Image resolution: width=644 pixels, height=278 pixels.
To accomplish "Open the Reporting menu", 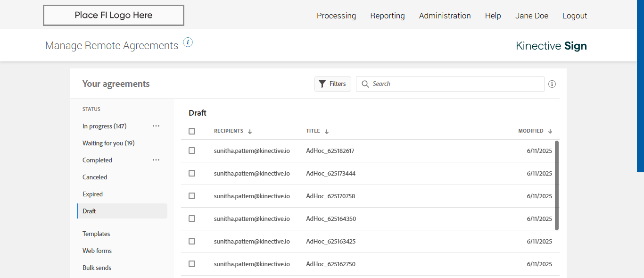I will pos(388,16).
